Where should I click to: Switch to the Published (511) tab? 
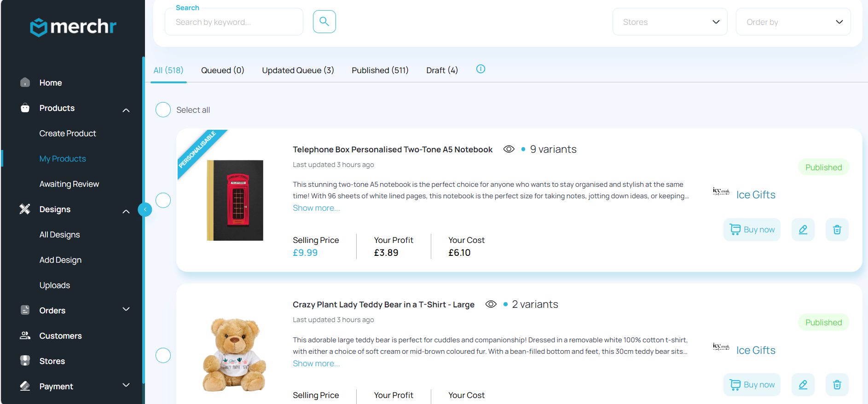pyautogui.click(x=380, y=70)
